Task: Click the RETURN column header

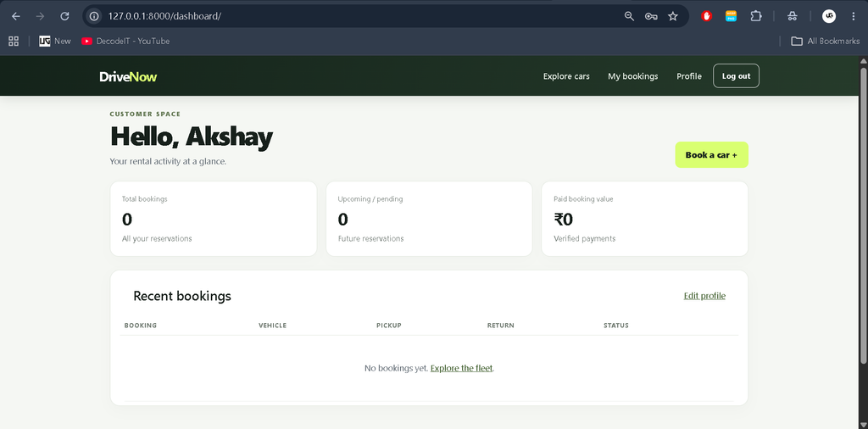Action: click(x=501, y=326)
